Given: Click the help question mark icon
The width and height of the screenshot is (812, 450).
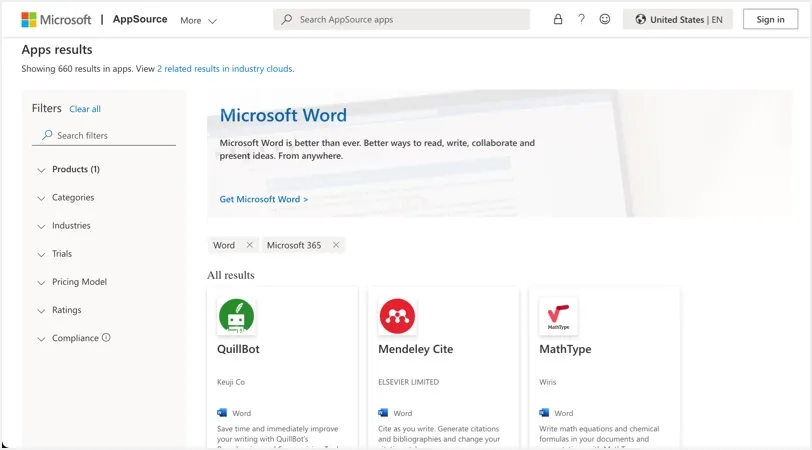Looking at the screenshot, I should [582, 19].
